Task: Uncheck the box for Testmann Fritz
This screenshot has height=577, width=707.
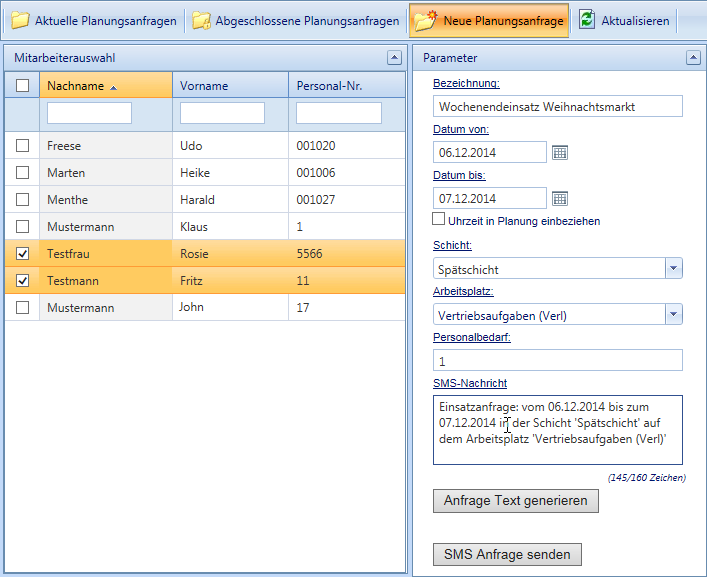Action: [x=23, y=280]
